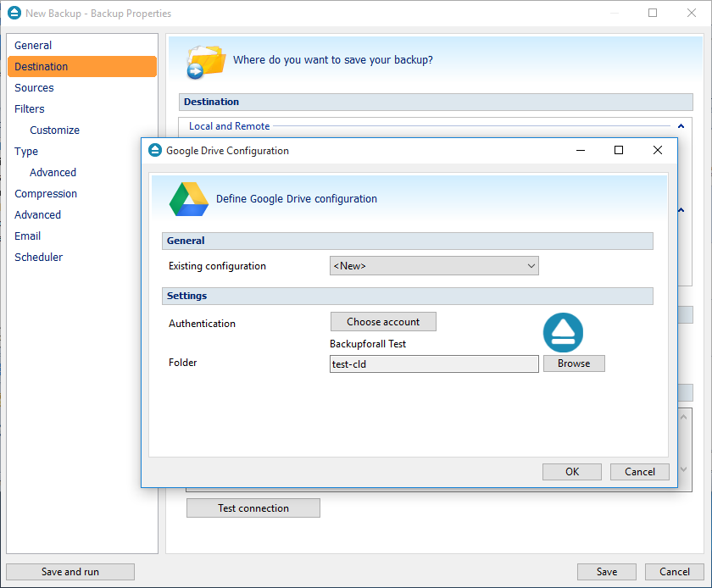
Task: Click the Test connection button
Action: tap(253, 508)
